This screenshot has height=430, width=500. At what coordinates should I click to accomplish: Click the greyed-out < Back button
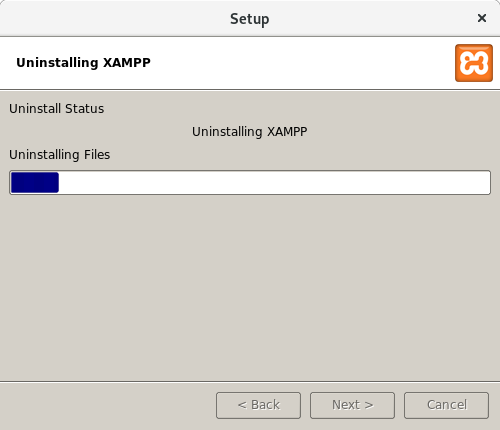tap(258, 405)
